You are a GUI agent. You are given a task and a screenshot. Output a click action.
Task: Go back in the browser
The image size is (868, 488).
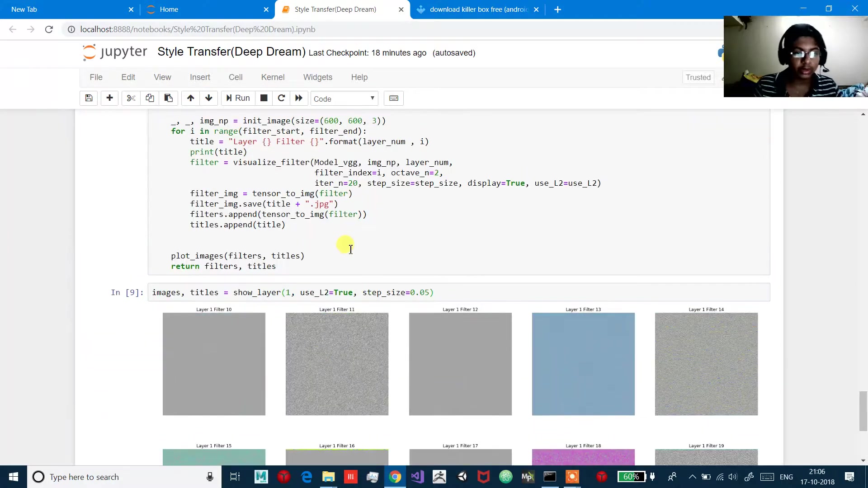click(x=13, y=29)
